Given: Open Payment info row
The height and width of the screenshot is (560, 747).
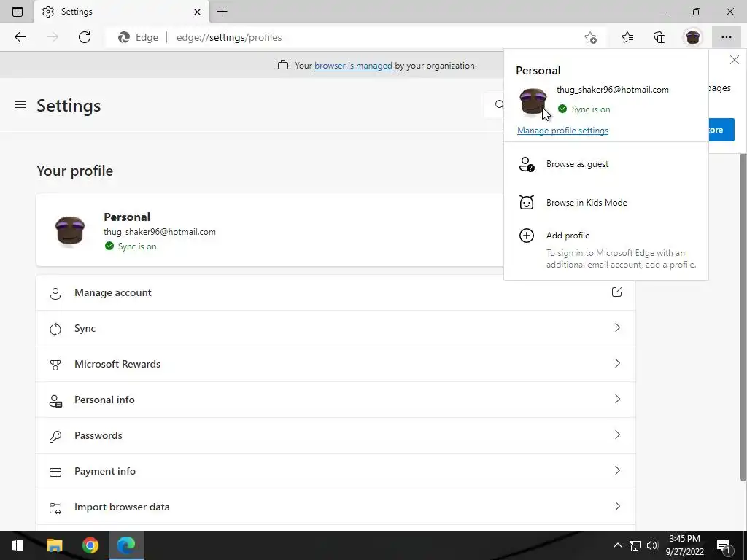Looking at the screenshot, I should pyautogui.click(x=336, y=471).
